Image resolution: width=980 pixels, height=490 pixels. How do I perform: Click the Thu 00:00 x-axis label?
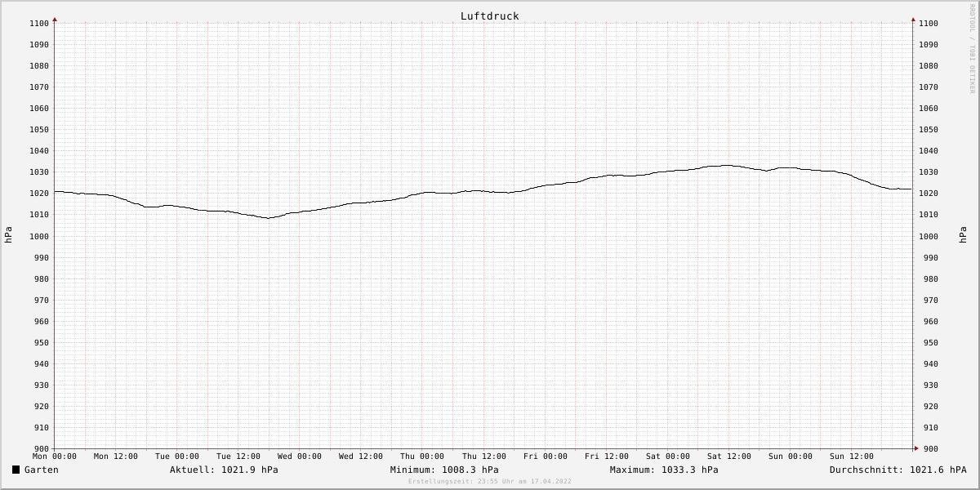click(x=422, y=457)
